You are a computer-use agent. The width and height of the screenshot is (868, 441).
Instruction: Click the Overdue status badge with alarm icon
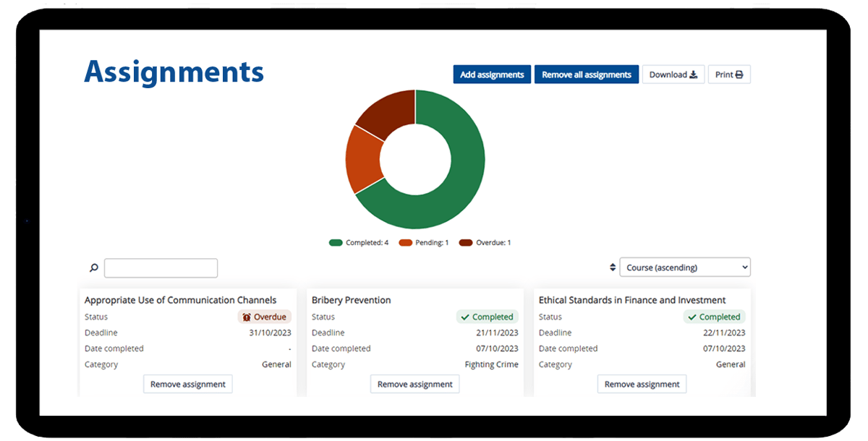click(x=265, y=317)
